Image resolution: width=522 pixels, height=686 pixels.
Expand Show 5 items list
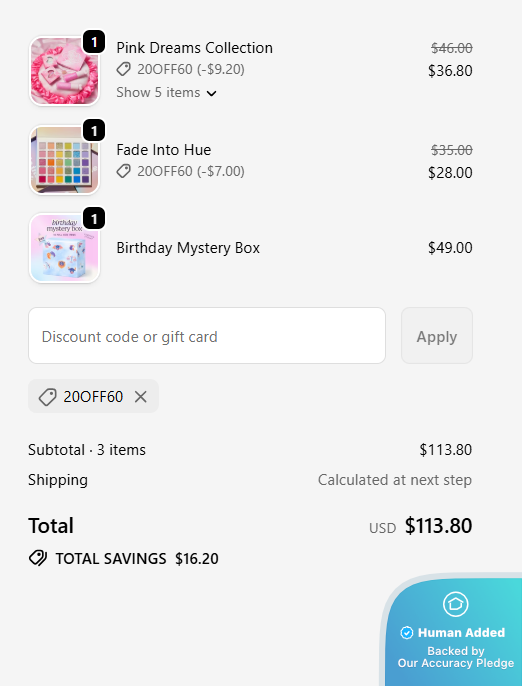tap(166, 93)
